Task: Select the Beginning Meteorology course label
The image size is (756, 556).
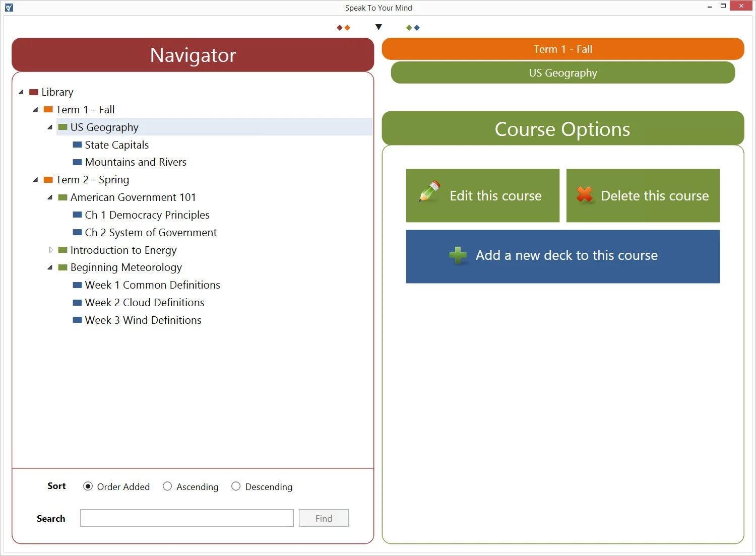Action: tap(126, 267)
